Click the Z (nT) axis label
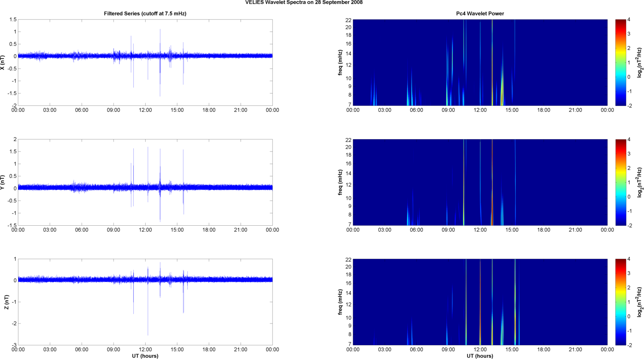This screenshot has height=359, width=644. (6, 302)
